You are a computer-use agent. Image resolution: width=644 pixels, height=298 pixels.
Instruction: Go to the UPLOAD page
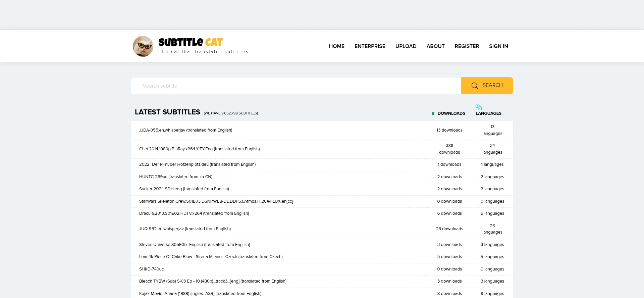pyautogui.click(x=406, y=46)
